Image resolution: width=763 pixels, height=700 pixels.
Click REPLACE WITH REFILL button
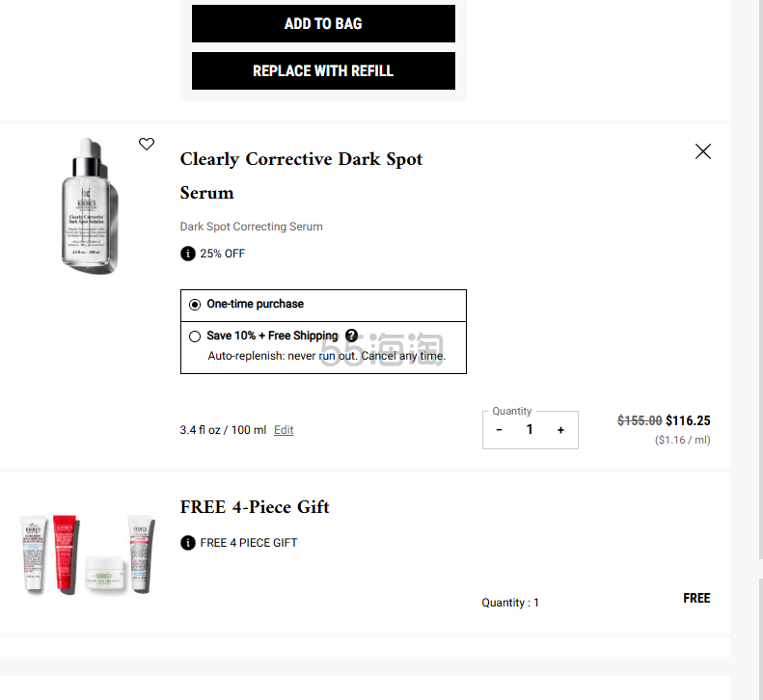[x=323, y=70]
